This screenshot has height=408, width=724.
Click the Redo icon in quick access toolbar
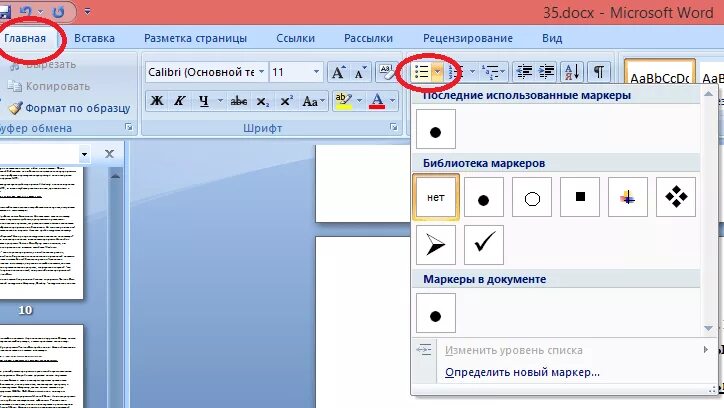tap(58, 11)
